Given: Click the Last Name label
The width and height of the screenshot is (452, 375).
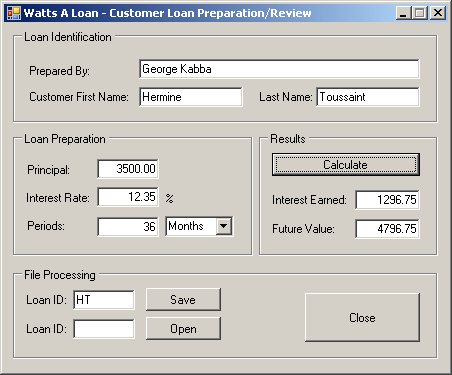Looking at the screenshot, I should coord(286,97).
